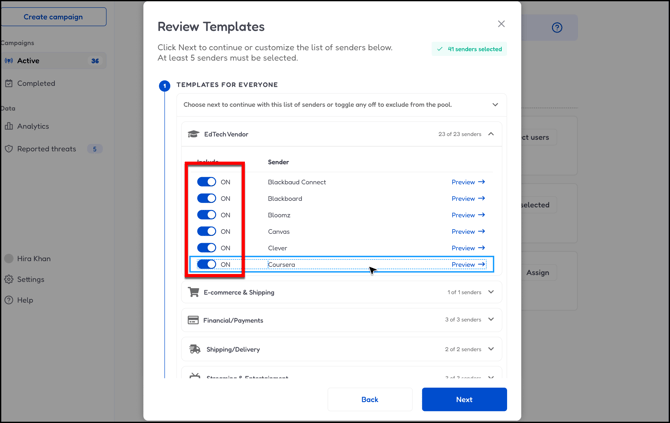Click the EdTech Vendor graduation cap icon
The height and width of the screenshot is (423, 670).
point(194,134)
